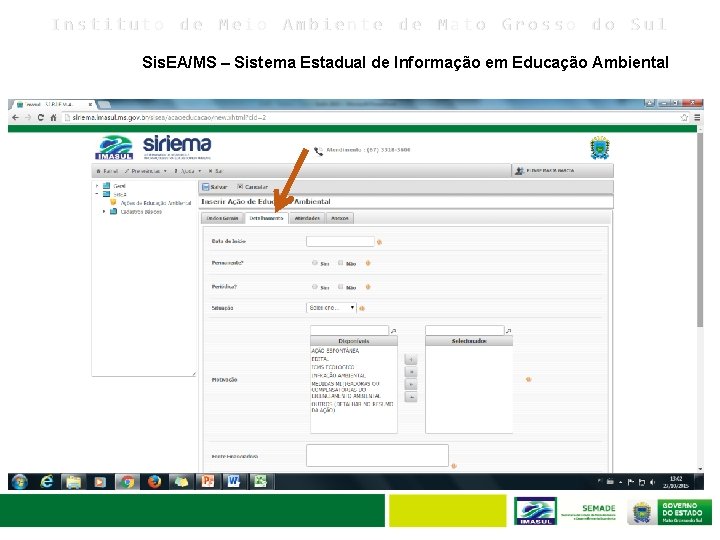Open PowerPoint from taskbar
Screen dimensions: 720x540
coord(208,482)
